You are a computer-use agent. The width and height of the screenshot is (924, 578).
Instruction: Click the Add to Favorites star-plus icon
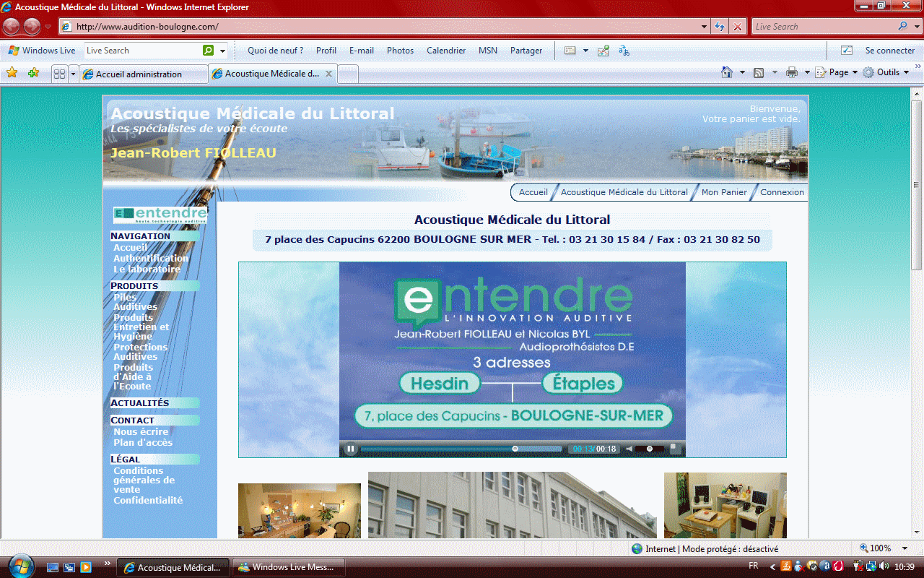click(33, 73)
